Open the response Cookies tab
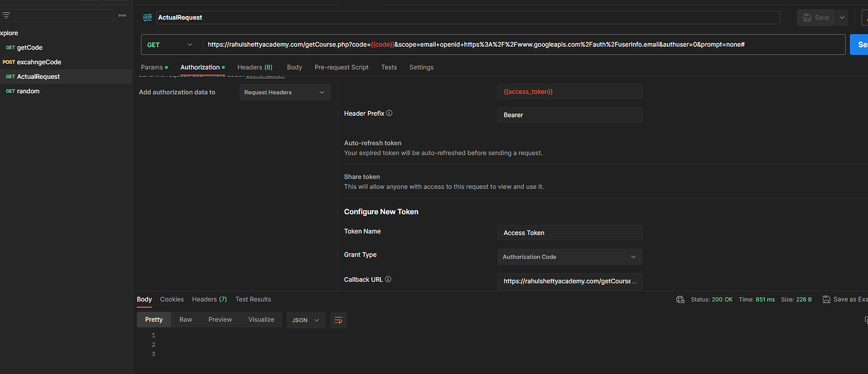This screenshot has height=374, width=868. (x=172, y=300)
